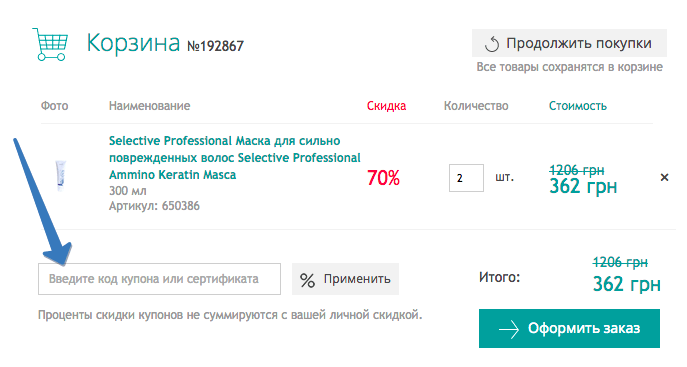Click the Наименование column header
Screen dimensions: 687x367
[149, 106]
